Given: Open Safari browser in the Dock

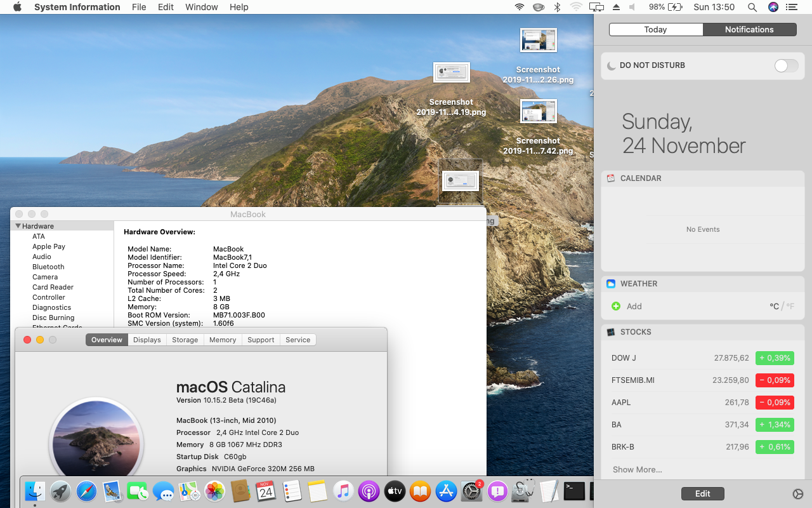Looking at the screenshot, I should 86,491.
